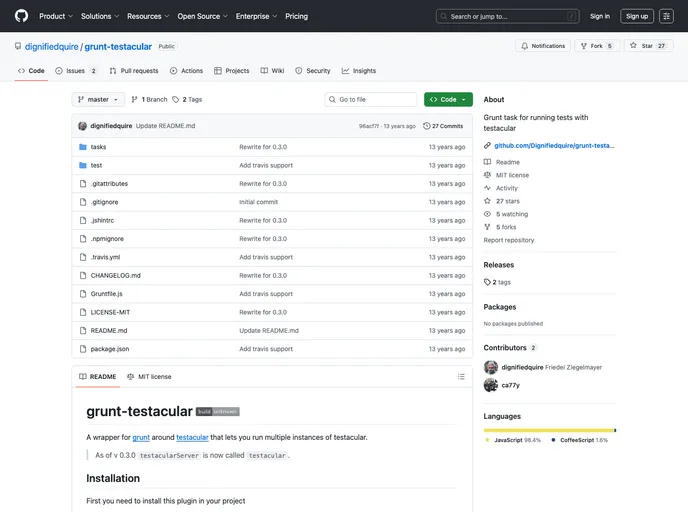Open the testacular link in README

(x=192, y=437)
